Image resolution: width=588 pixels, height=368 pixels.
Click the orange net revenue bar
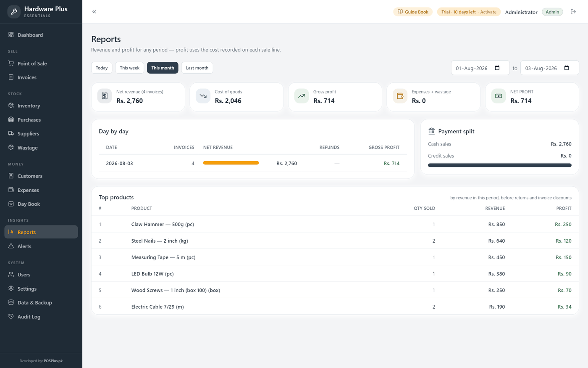pyautogui.click(x=231, y=163)
